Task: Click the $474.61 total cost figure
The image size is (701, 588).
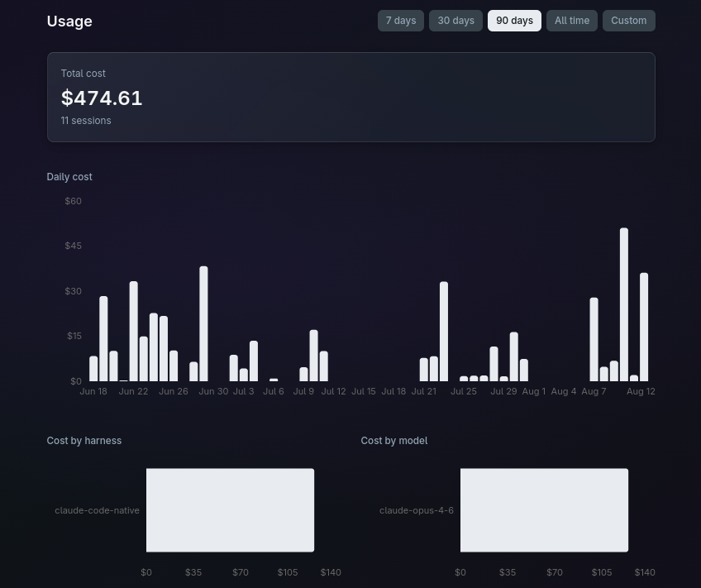Action: (x=102, y=98)
